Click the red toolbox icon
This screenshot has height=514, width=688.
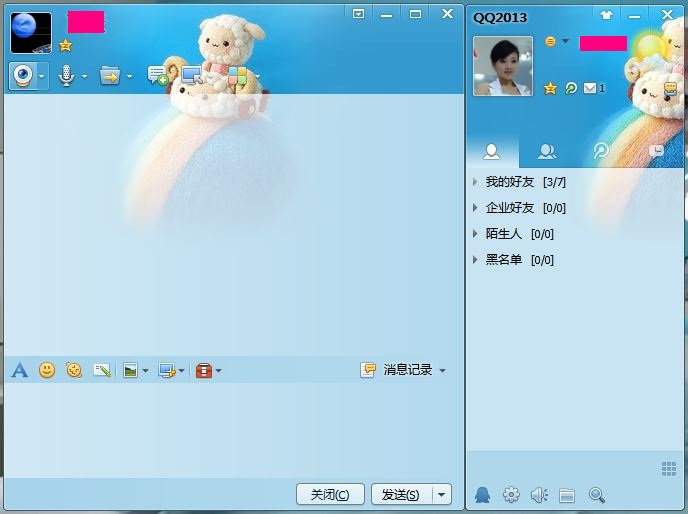pyautogui.click(x=204, y=370)
